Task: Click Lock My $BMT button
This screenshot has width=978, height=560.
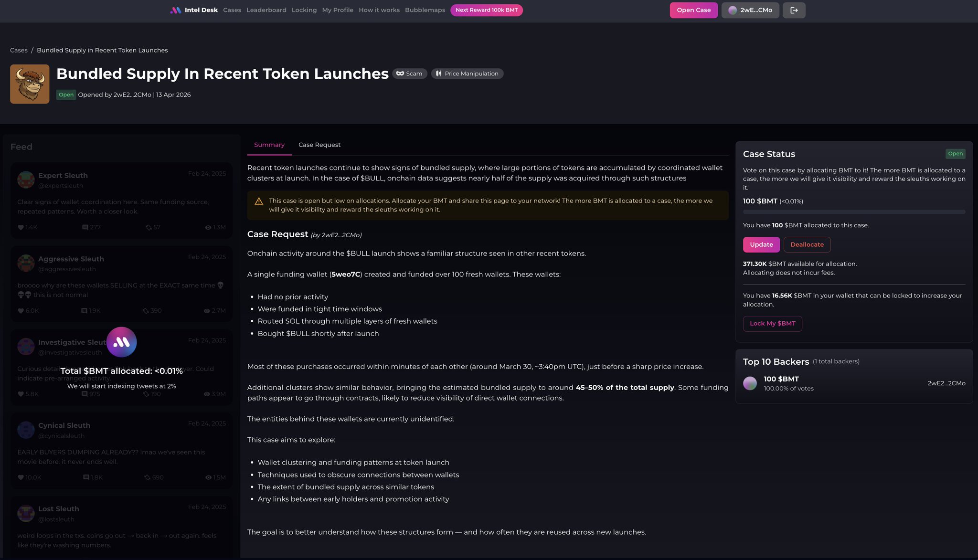Action: click(x=772, y=324)
